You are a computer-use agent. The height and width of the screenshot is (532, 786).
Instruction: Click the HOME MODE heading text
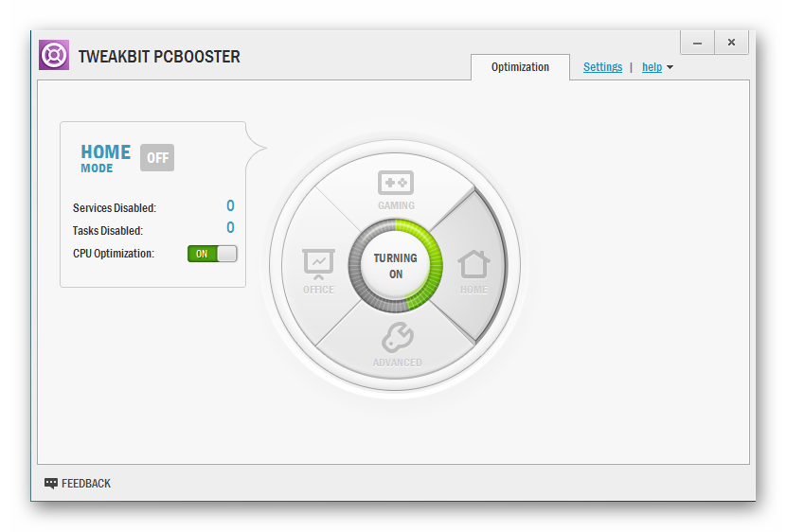106,158
